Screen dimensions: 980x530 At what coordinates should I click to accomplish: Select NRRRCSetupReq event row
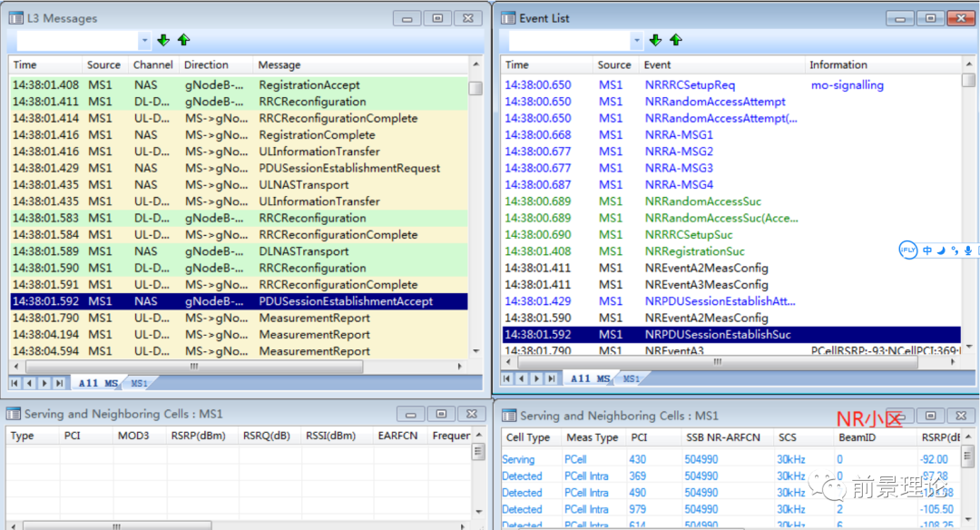(x=731, y=85)
